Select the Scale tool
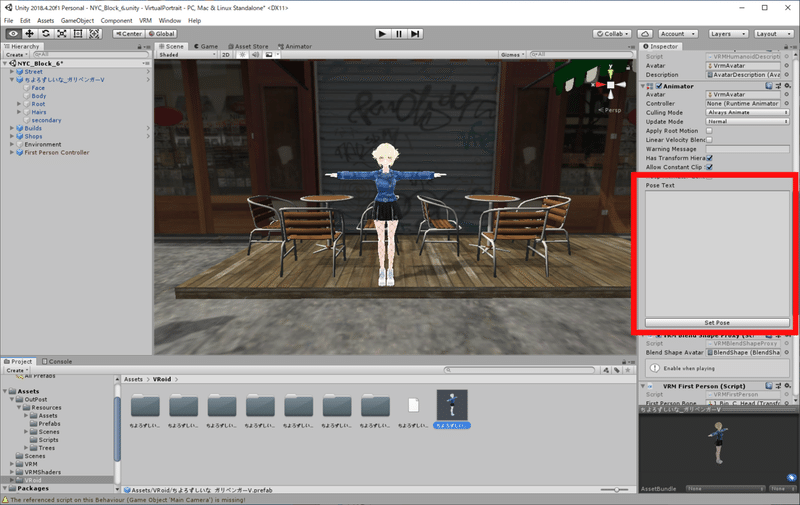The width and height of the screenshot is (800, 505). (x=62, y=34)
